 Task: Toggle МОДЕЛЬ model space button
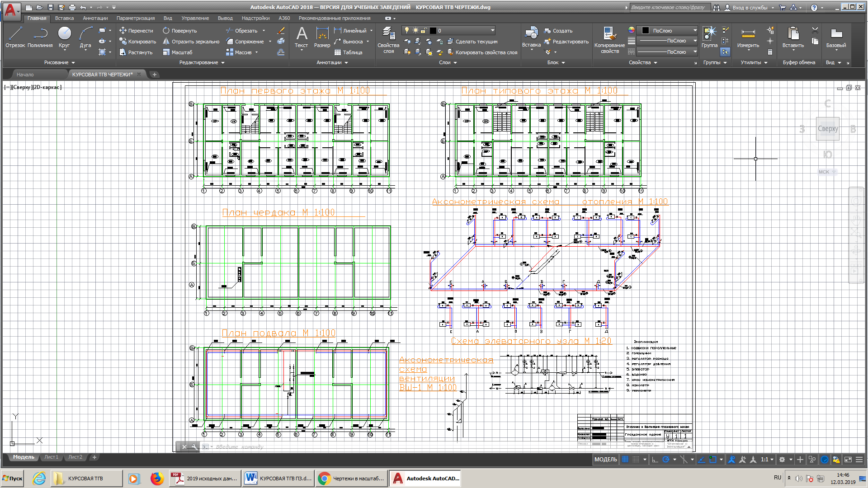click(605, 460)
